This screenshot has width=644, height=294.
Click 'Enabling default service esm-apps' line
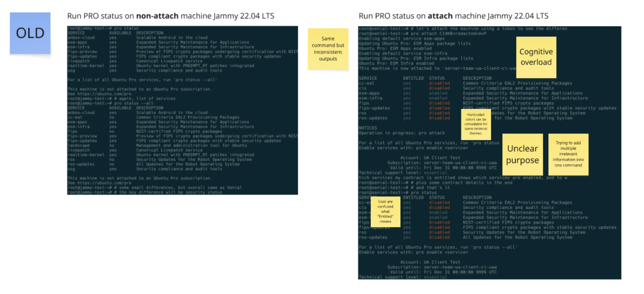point(401,39)
